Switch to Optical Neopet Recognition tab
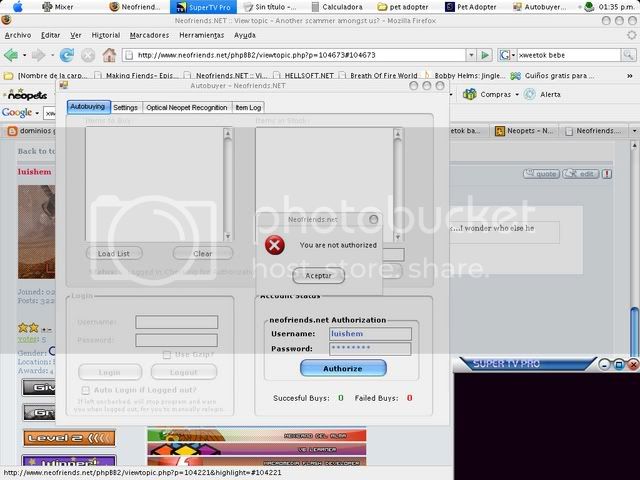640x480 pixels. (186, 107)
